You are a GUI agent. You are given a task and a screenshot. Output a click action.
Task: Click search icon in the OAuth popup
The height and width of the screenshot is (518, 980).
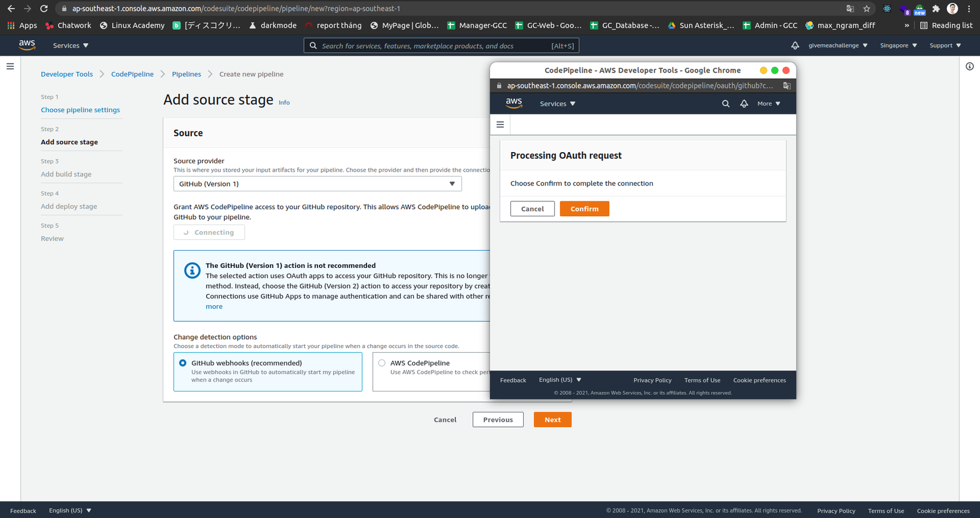point(725,104)
